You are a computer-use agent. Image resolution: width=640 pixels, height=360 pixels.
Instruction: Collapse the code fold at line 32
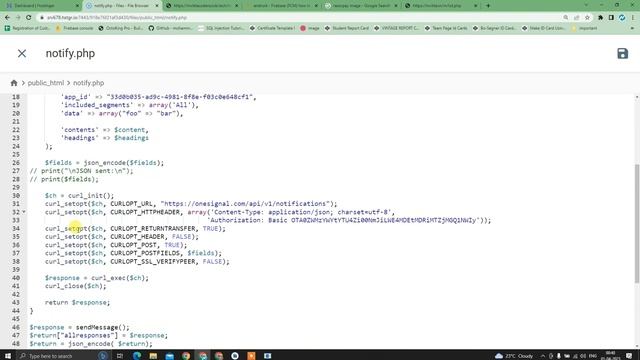(24, 212)
